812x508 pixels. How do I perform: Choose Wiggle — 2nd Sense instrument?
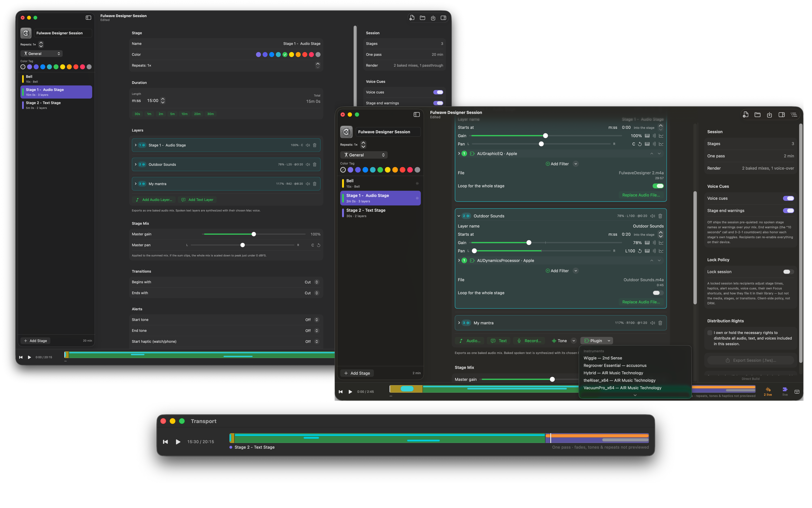pyautogui.click(x=602, y=358)
